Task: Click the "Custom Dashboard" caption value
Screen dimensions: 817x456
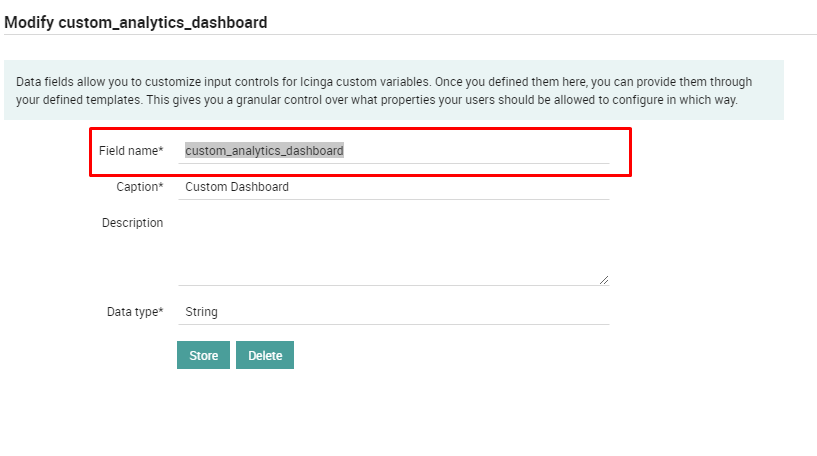Action: click(237, 187)
